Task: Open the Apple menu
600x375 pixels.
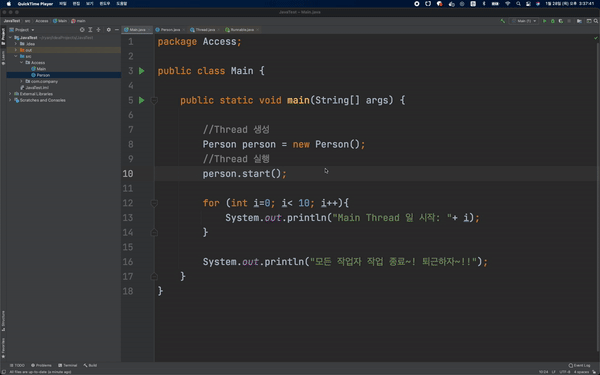Action: pyautogui.click(x=9, y=4)
